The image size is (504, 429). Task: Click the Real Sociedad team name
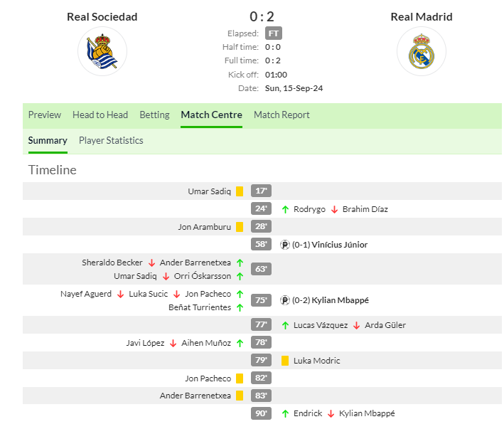(x=102, y=17)
